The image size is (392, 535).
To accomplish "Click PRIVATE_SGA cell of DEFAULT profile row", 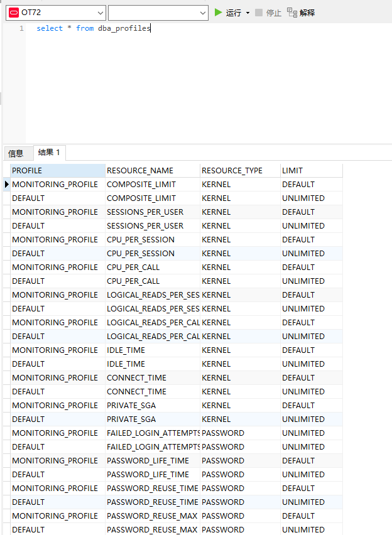I will [x=153, y=419].
